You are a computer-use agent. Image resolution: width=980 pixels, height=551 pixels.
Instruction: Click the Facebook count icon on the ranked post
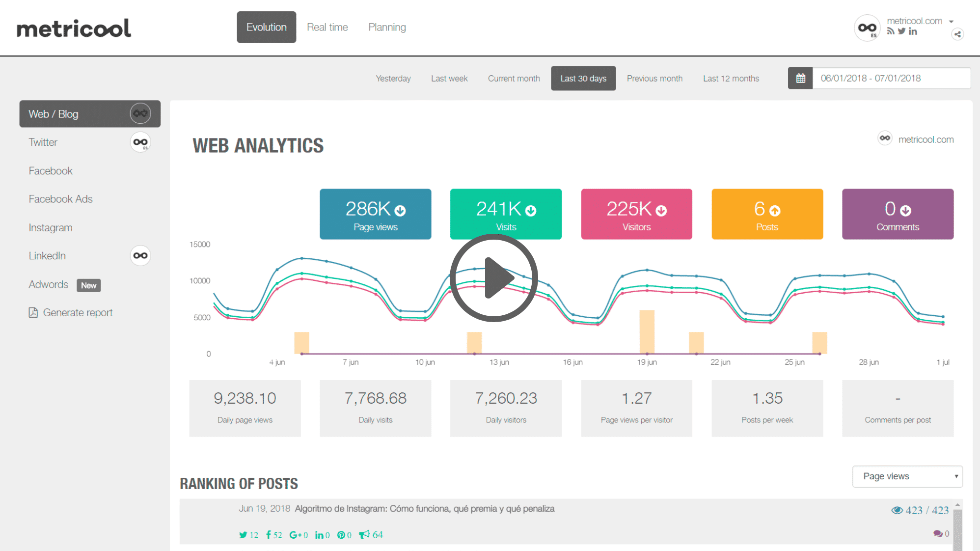pos(268,535)
